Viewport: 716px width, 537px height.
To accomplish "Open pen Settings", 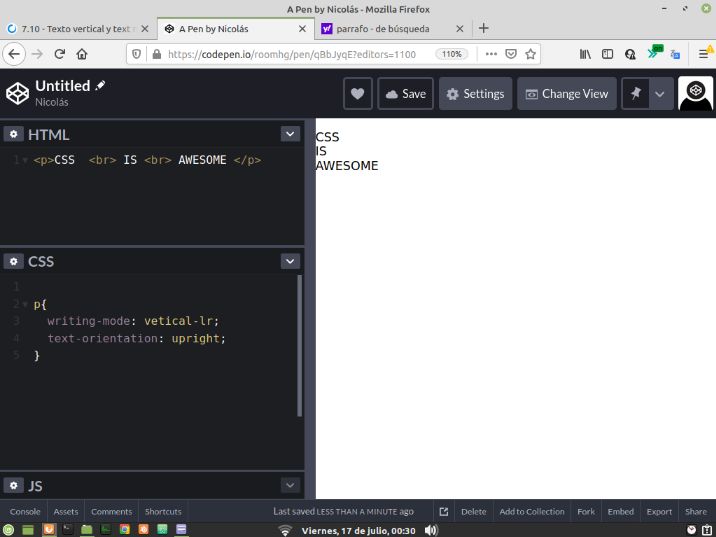I will pyautogui.click(x=475, y=94).
